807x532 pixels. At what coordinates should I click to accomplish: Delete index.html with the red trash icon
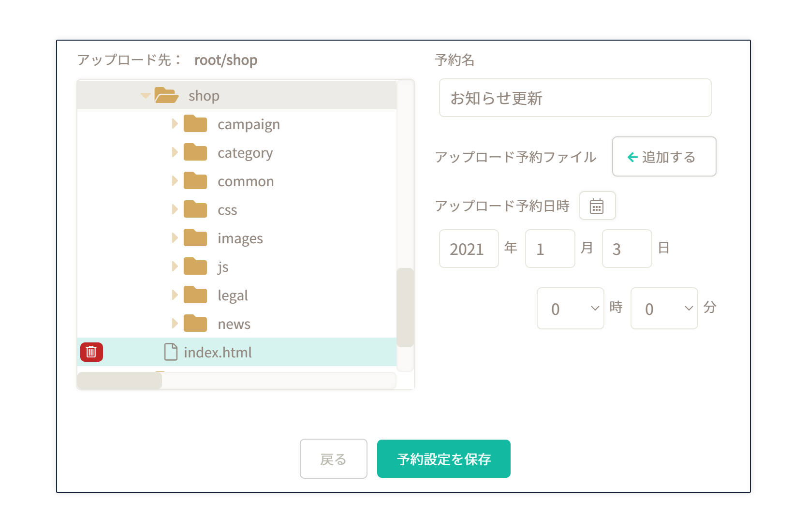tap(91, 352)
